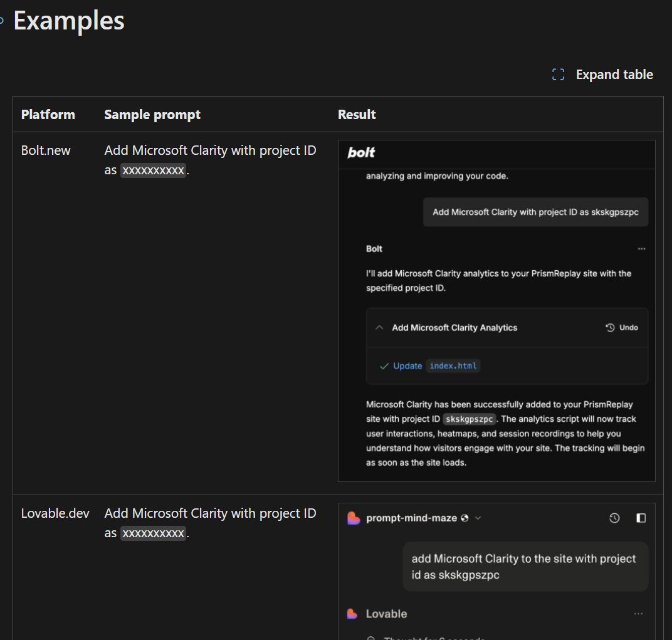Collapse the Add Microsoft Clarity Analytics section
672x640 pixels.
tap(379, 327)
